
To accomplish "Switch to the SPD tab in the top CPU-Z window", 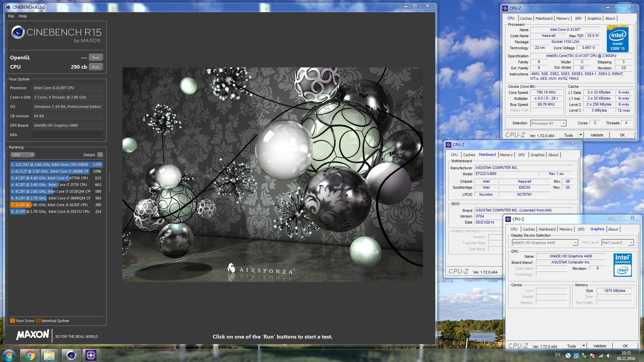I will [x=578, y=18].
